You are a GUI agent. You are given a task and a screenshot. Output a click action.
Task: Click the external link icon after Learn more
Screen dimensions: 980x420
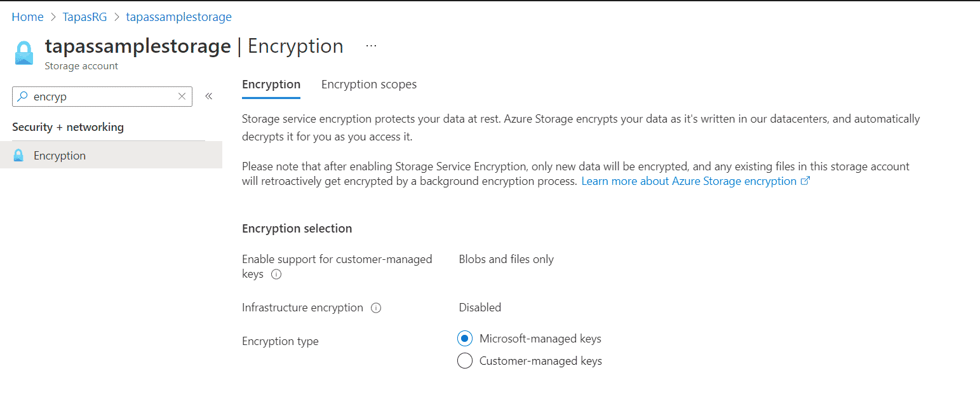pos(805,180)
